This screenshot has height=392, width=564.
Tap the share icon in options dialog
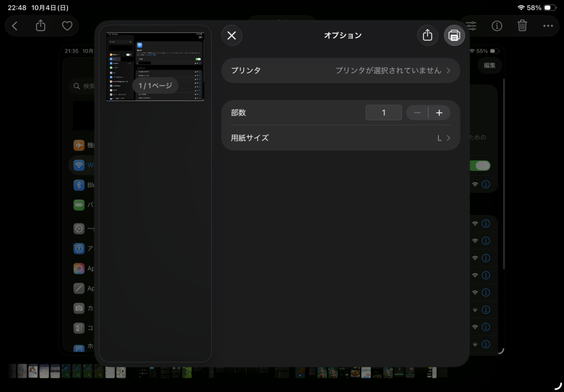point(427,35)
